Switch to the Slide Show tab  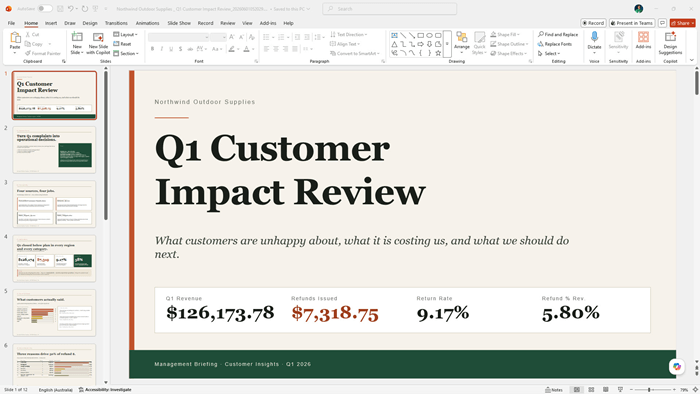tap(179, 23)
